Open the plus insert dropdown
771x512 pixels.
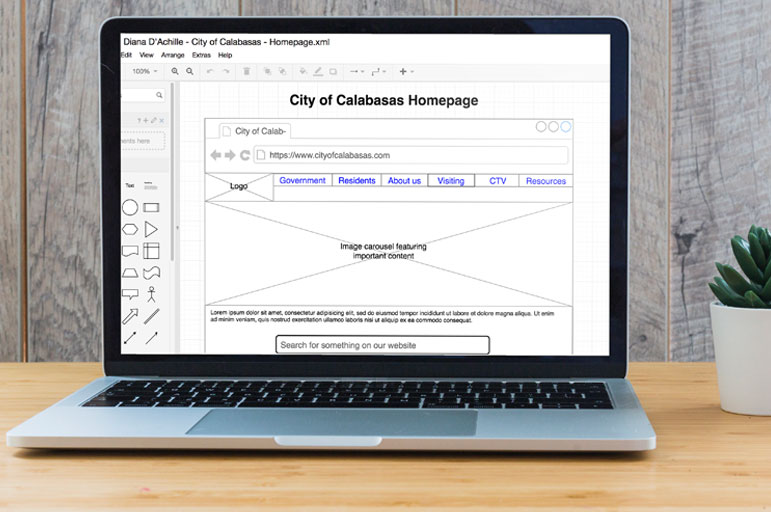pos(405,72)
